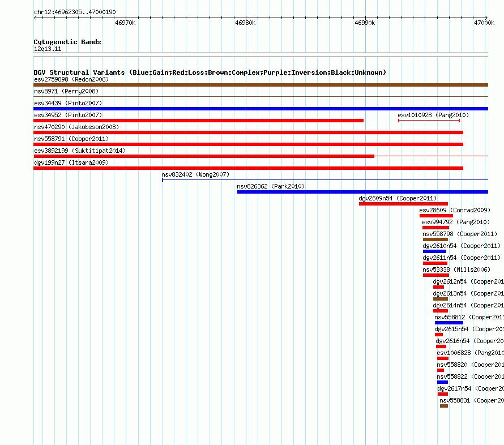
Task: Select the brown nsv558798 complex bar
Action: [435, 239]
